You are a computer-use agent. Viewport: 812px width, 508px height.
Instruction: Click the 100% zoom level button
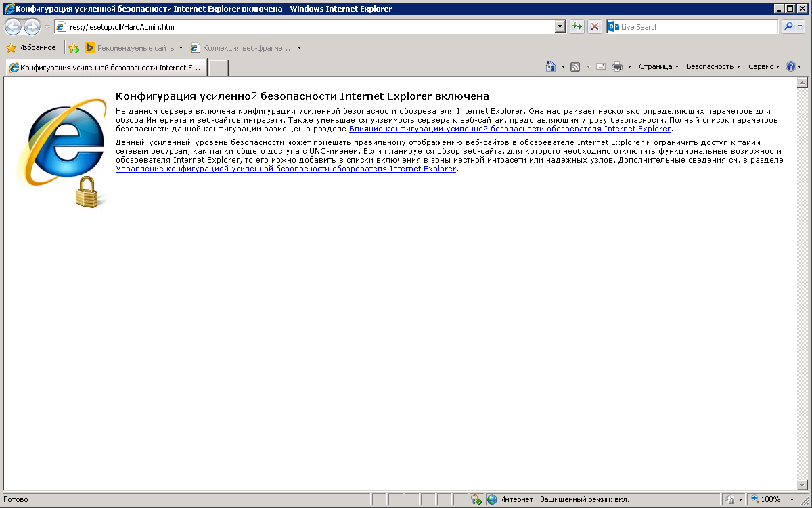[767, 499]
